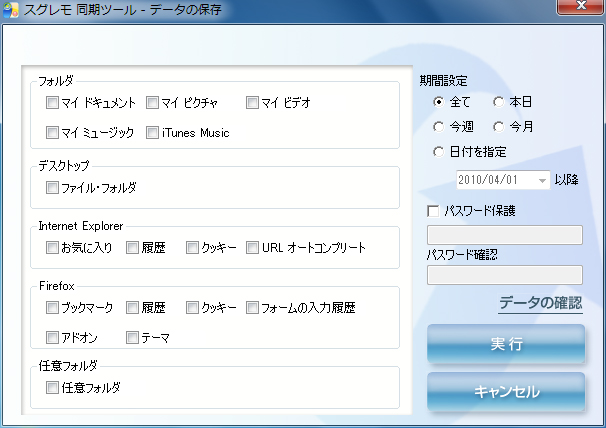Image resolution: width=606 pixels, height=428 pixels.
Task: Click the password input field
Action: [505, 235]
